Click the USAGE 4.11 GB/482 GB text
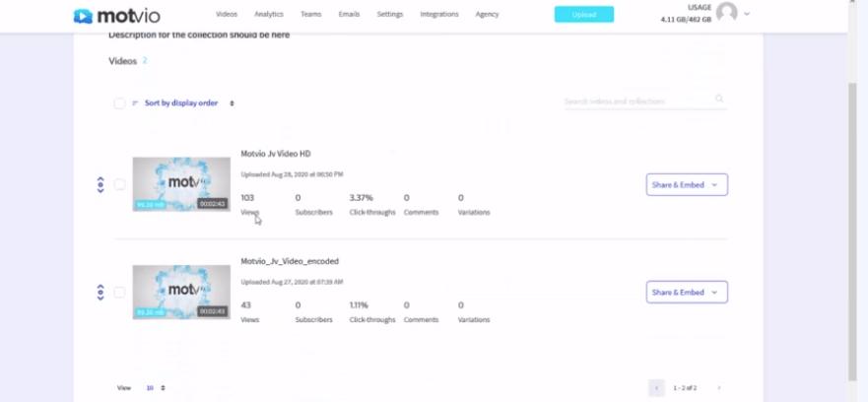 [686, 14]
